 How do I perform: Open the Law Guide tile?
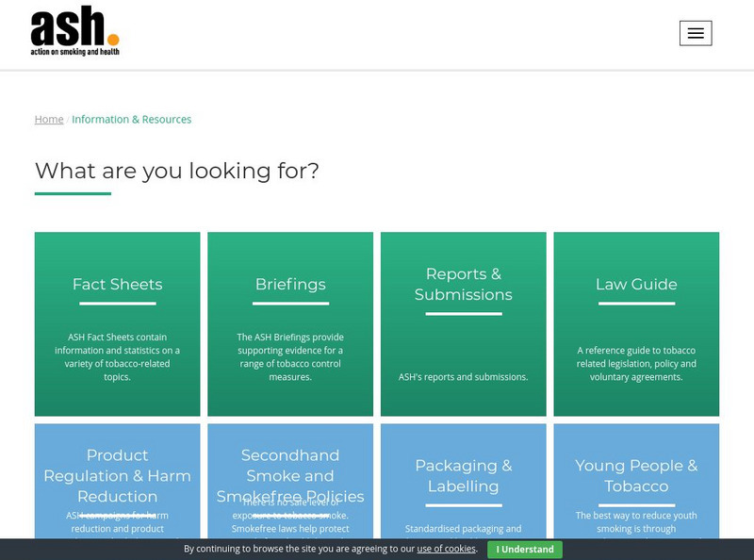(x=637, y=323)
